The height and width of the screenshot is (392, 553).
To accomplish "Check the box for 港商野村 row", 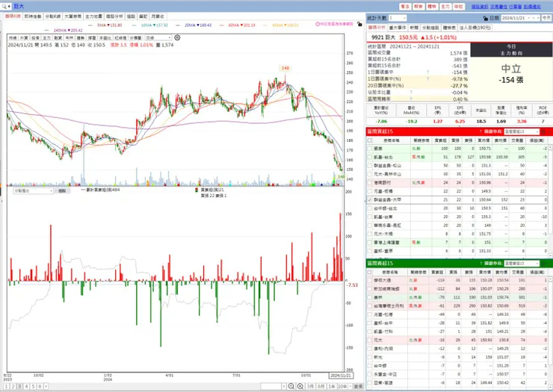I will coord(370,183).
